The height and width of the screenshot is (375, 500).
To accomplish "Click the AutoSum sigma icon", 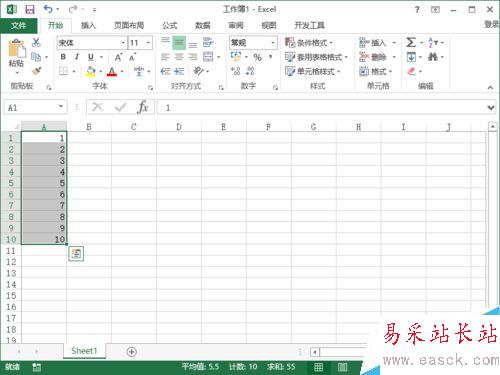I will (411, 42).
